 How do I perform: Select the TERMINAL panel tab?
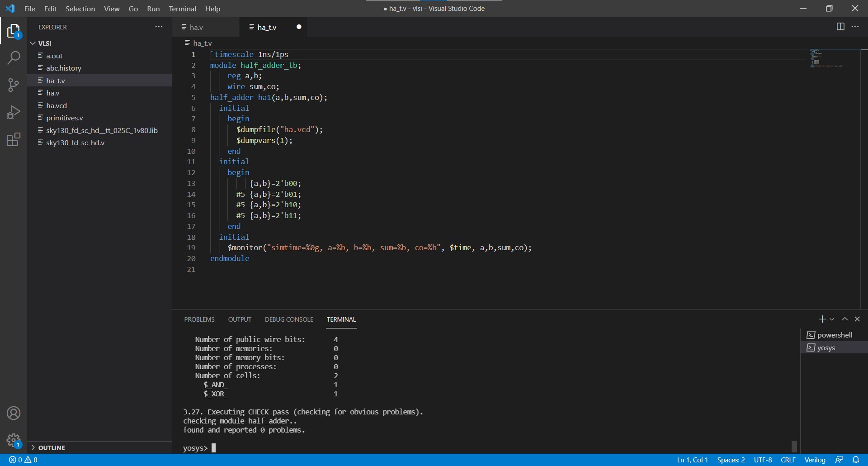[341, 319]
